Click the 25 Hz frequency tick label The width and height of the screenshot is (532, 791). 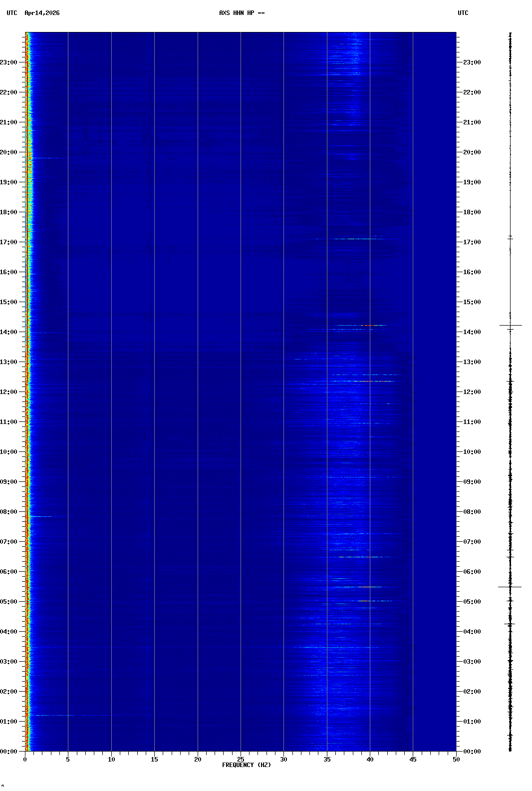coord(241,760)
